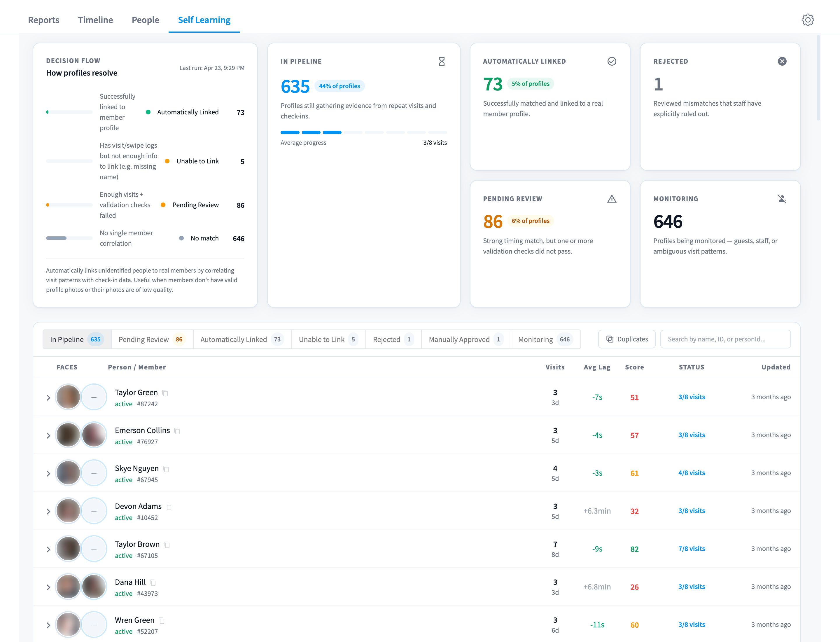Select the Monitoring 646 tab
The width and height of the screenshot is (840, 642).
(x=545, y=339)
